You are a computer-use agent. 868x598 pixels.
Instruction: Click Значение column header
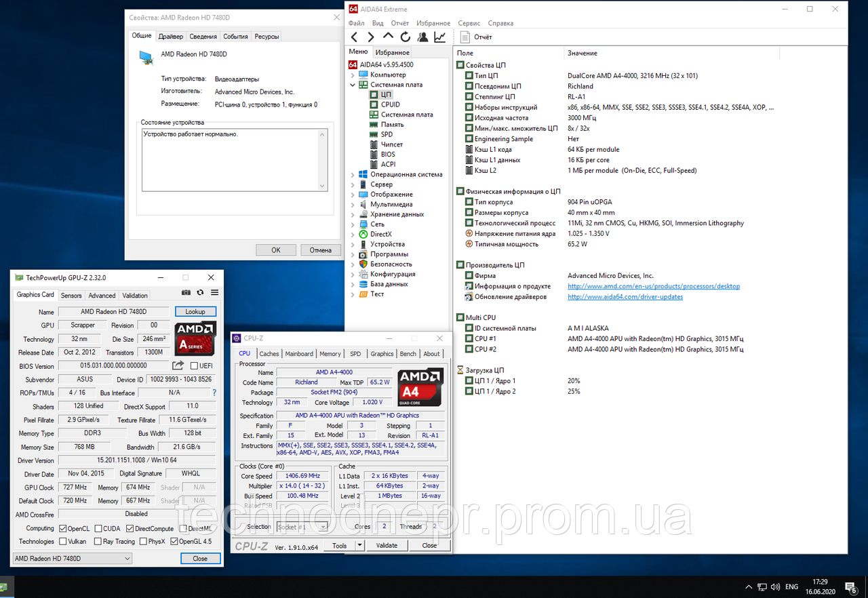(583, 53)
